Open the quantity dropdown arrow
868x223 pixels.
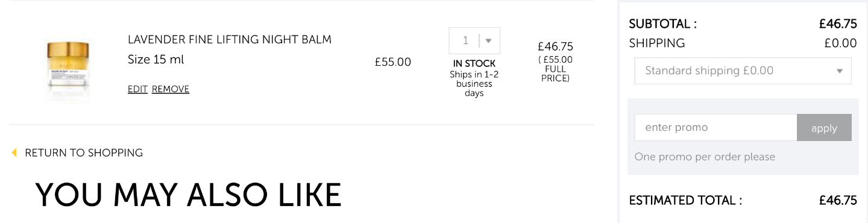coord(489,41)
